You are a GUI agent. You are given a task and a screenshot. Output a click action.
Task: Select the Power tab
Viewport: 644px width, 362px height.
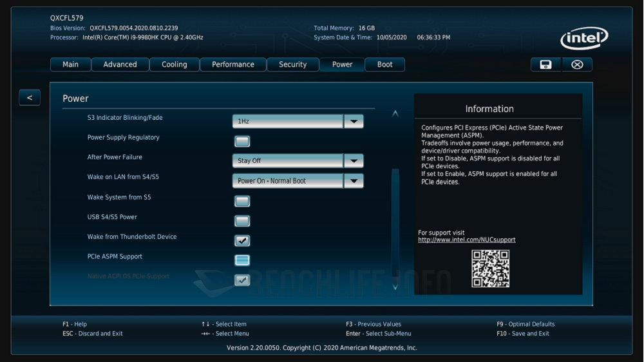pos(342,64)
